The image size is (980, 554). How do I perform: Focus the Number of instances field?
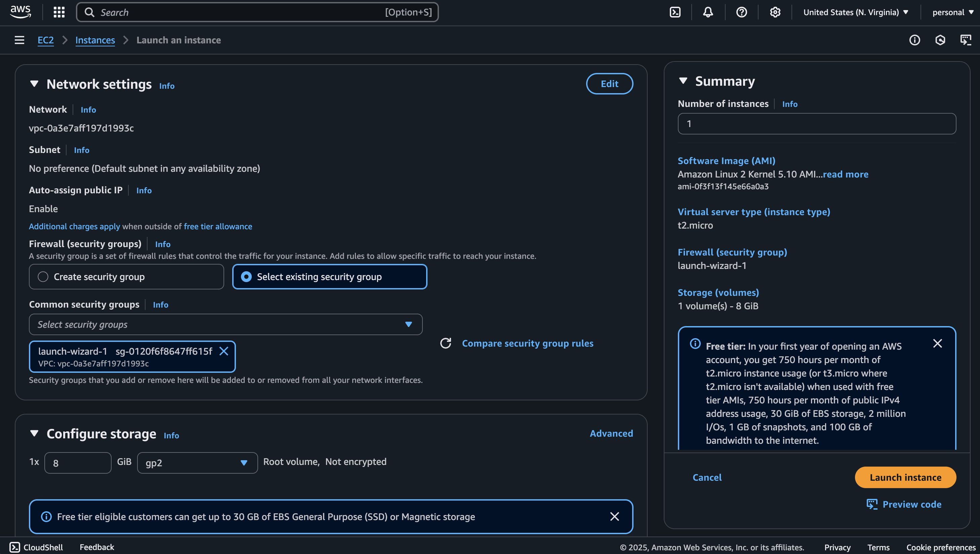(816, 124)
